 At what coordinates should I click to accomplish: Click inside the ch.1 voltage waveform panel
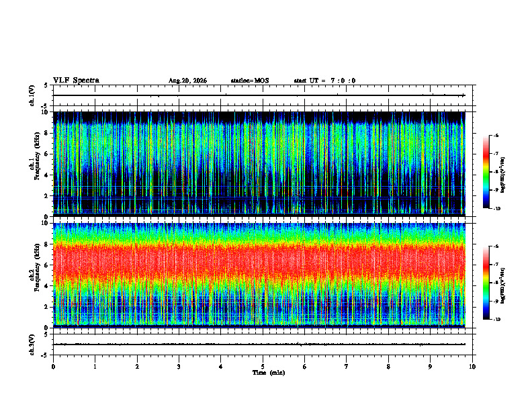[x=264, y=95]
